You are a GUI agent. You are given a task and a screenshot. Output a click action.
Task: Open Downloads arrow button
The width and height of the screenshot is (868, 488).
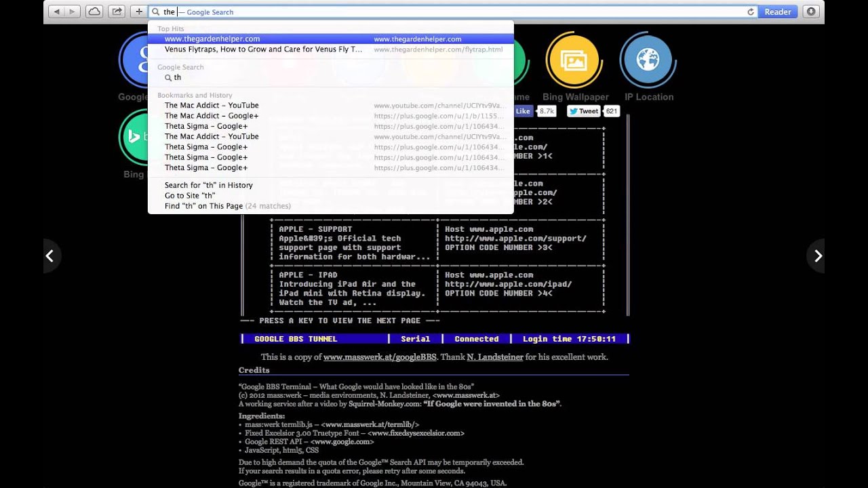click(810, 12)
